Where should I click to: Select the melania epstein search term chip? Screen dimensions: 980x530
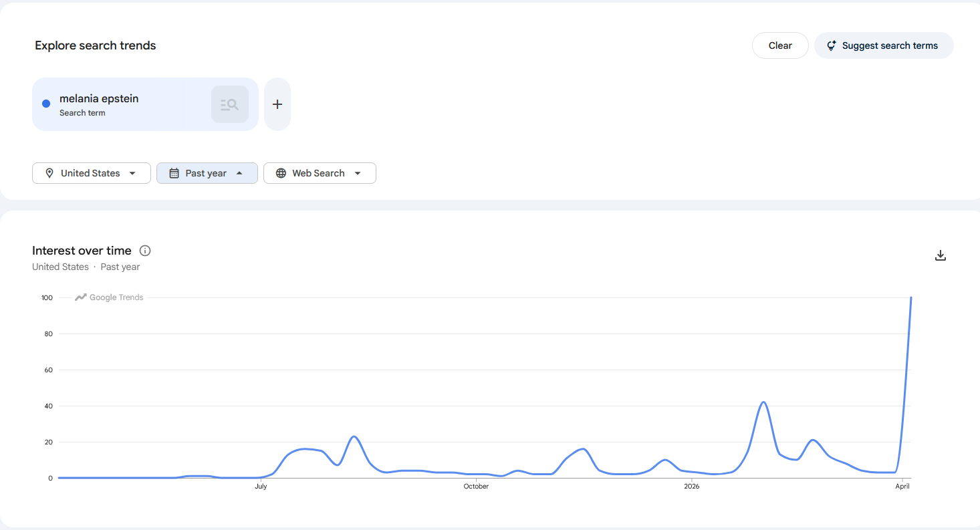tap(145, 104)
